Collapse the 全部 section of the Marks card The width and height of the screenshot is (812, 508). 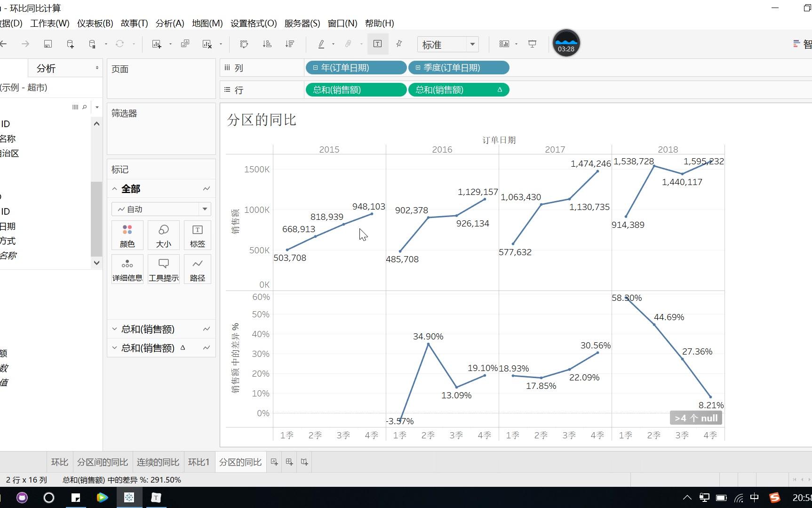point(114,188)
